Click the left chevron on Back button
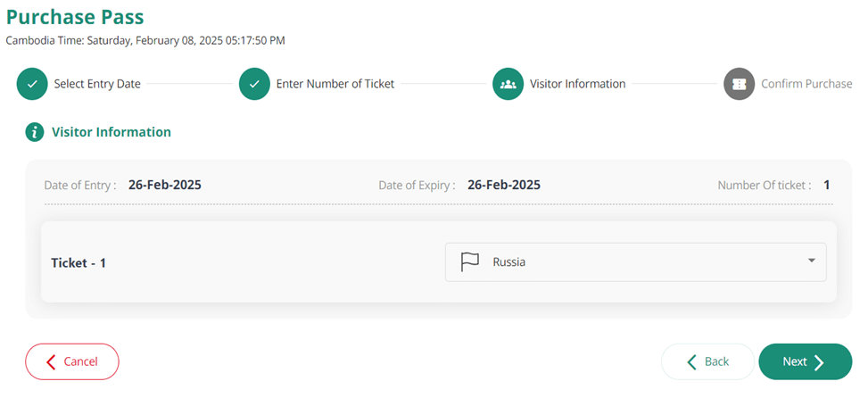The width and height of the screenshot is (868, 398). click(x=691, y=362)
